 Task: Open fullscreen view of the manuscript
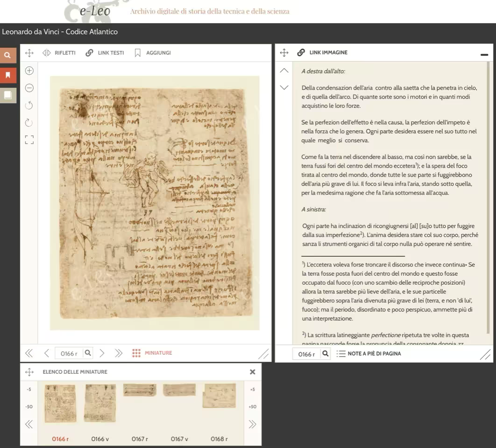pos(29,140)
